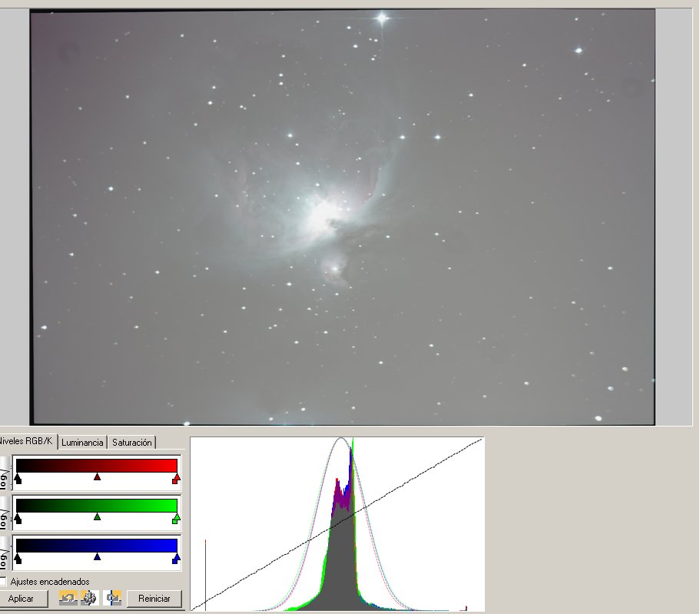
Task: Enable the Ajustes encadenados checkbox
Action: click(2, 582)
